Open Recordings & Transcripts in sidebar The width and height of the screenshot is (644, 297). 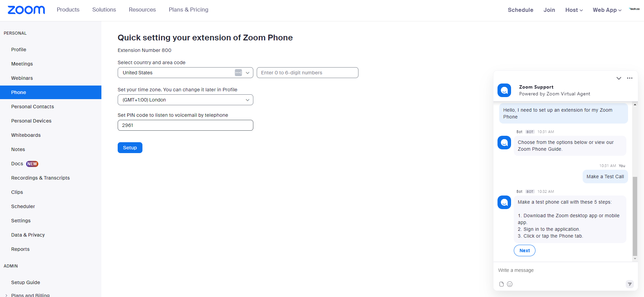tap(40, 178)
